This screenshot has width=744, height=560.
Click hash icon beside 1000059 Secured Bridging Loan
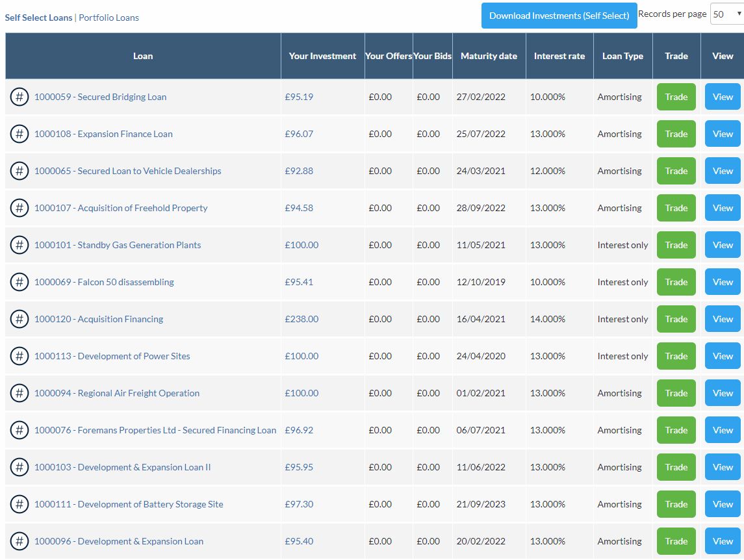tap(19, 97)
